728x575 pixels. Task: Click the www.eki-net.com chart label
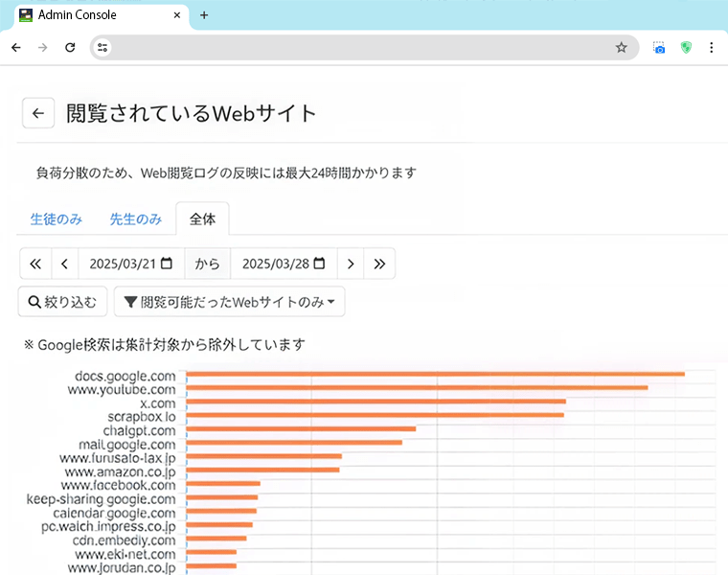click(125, 555)
